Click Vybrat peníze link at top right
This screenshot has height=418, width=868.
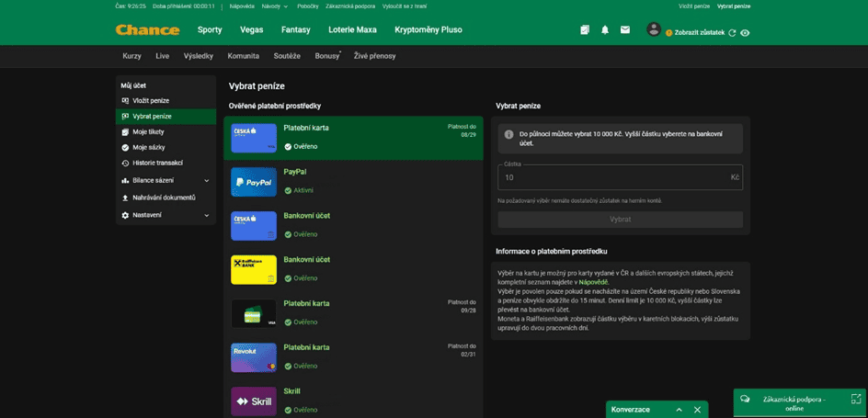coord(734,6)
